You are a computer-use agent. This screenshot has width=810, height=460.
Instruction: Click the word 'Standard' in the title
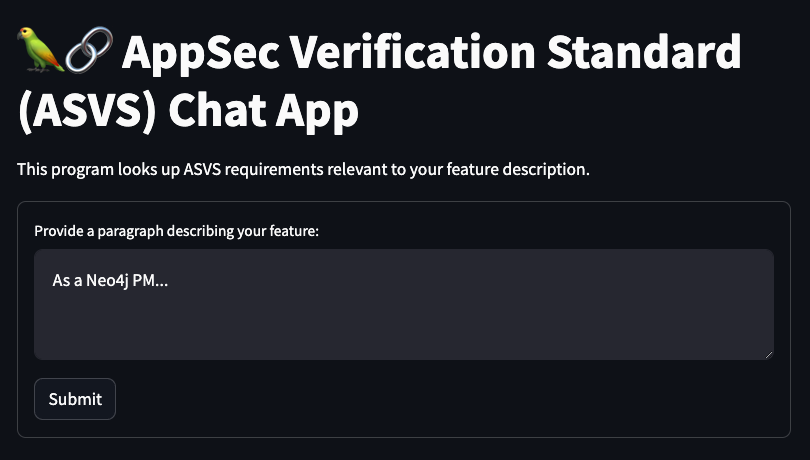644,51
